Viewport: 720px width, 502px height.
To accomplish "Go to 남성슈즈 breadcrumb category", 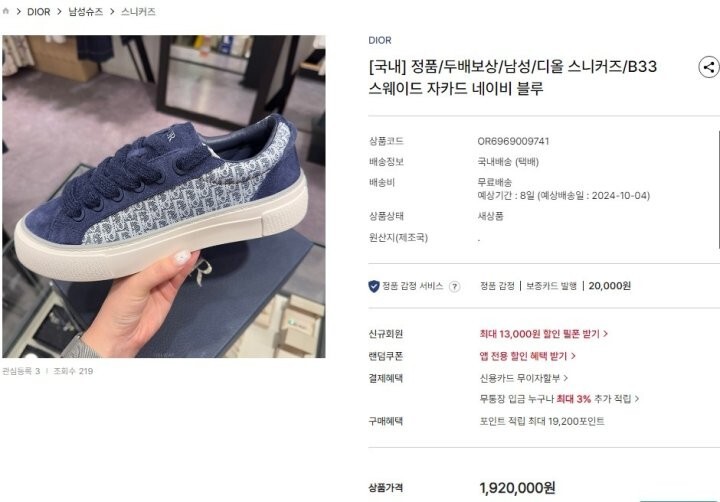I will pyautogui.click(x=85, y=12).
